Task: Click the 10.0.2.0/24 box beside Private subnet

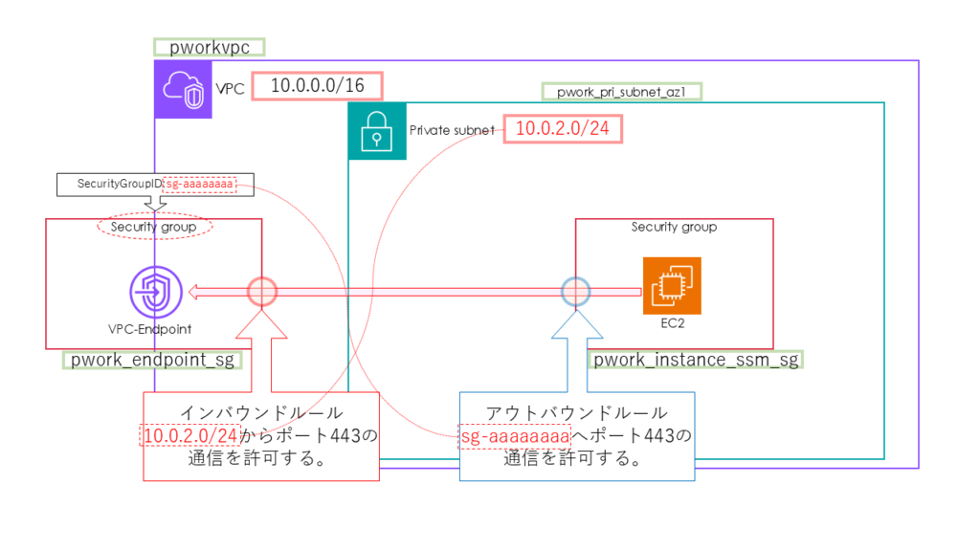Action: pyautogui.click(x=558, y=129)
